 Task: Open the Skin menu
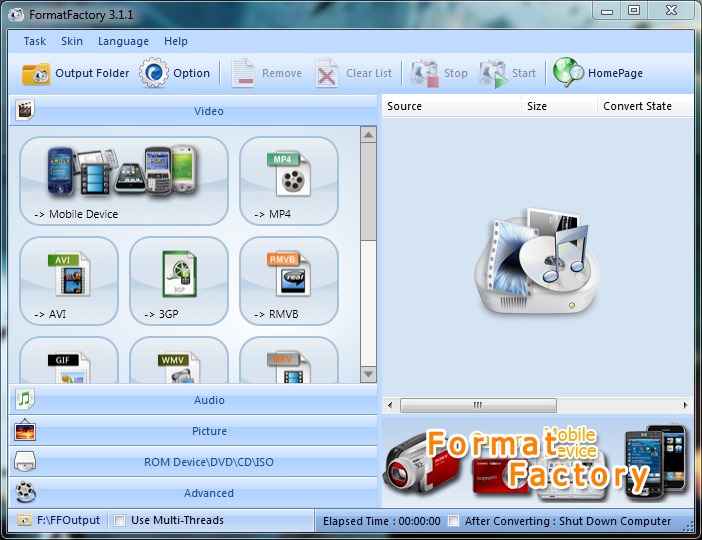(72, 41)
